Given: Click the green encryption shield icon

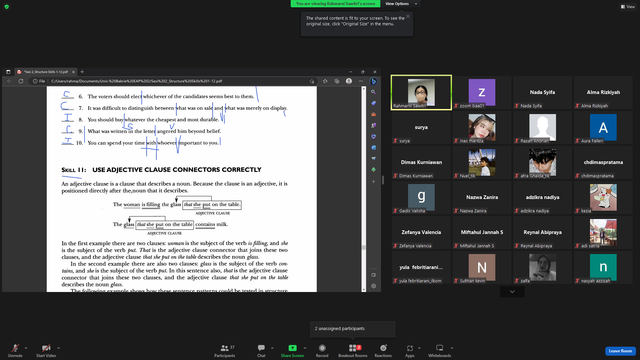Looking at the screenshot, I should 7,7.
